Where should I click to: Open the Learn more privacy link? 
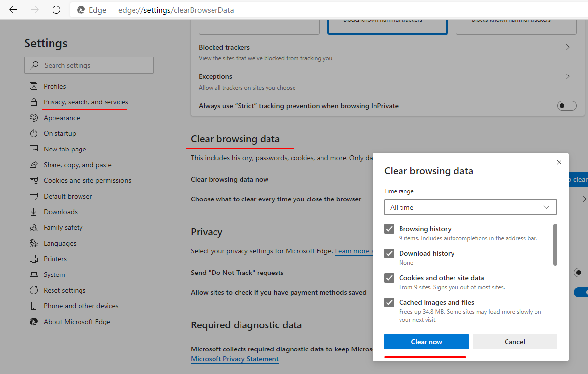(353, 251)
